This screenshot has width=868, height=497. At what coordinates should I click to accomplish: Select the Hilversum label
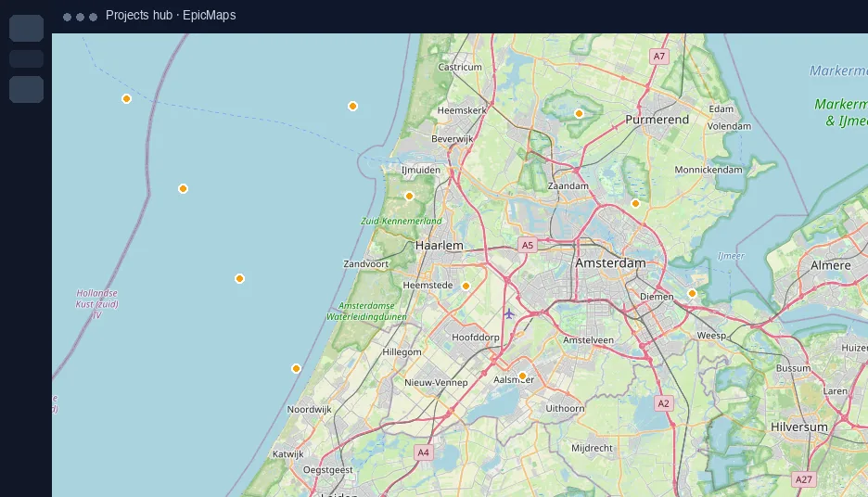click(x=799, y=427)
